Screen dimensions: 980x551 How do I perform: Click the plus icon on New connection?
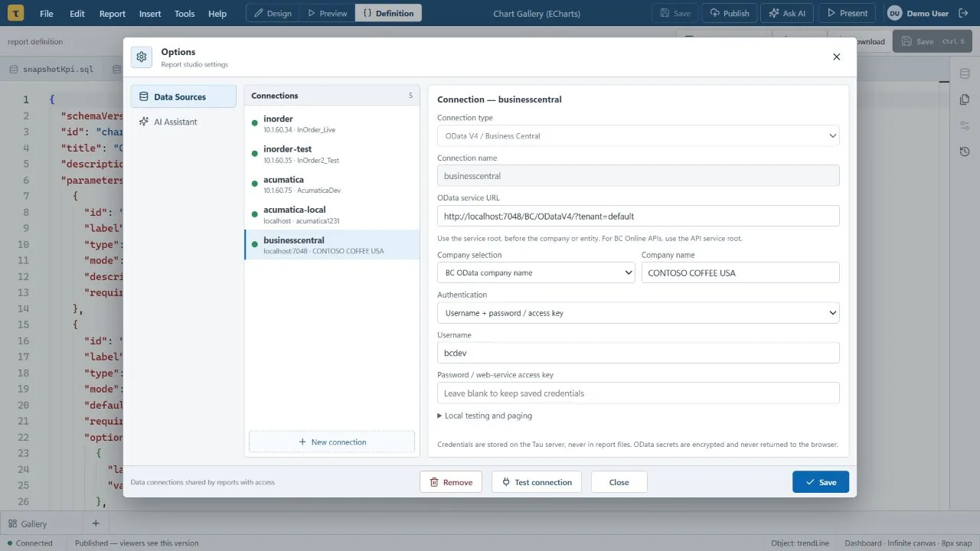tap(302, 442)
